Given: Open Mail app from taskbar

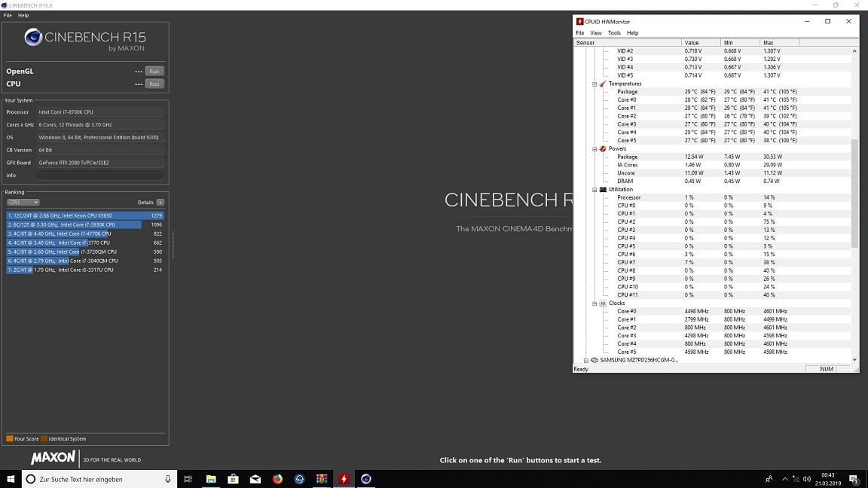Looking at the screenshot, I should pos(255,479).
